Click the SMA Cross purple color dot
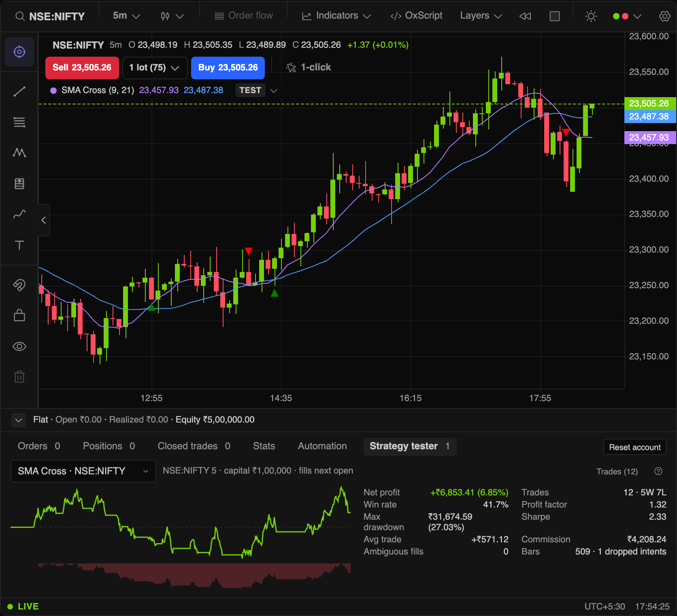 pyautogui.click(x=53, y=91)
